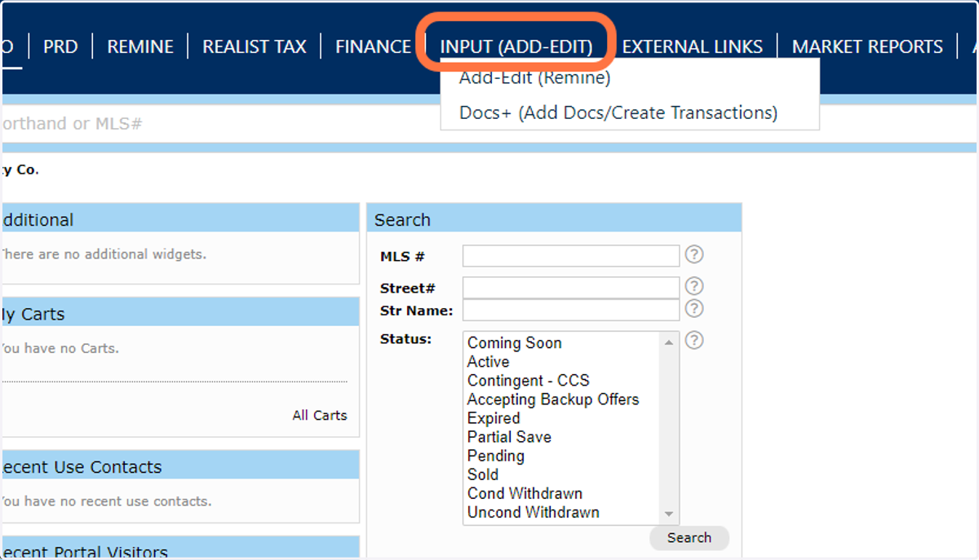979x560 pixels.
Task: Select Contingent - CCS status
Action: pos(528,381)
